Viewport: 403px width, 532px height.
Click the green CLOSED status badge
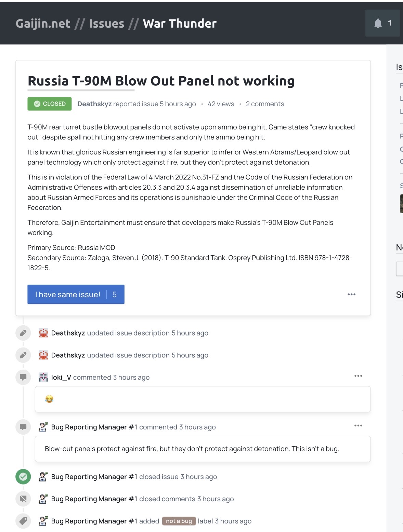click(x=50, y=104)
